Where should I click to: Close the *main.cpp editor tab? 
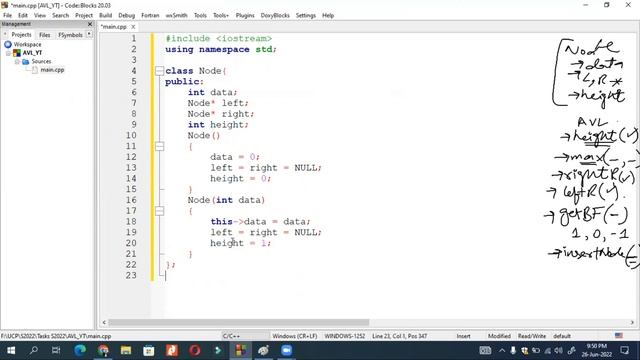(133, 27)
